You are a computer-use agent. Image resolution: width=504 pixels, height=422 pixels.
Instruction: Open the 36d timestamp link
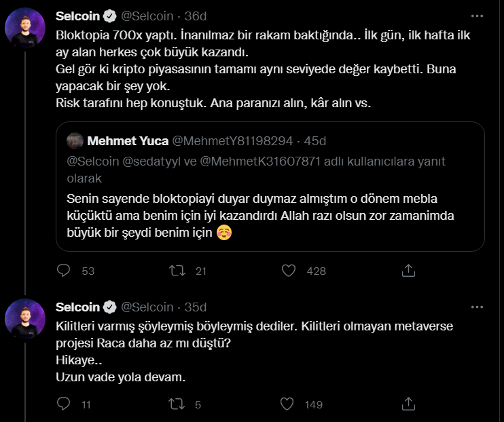(196, 15)
